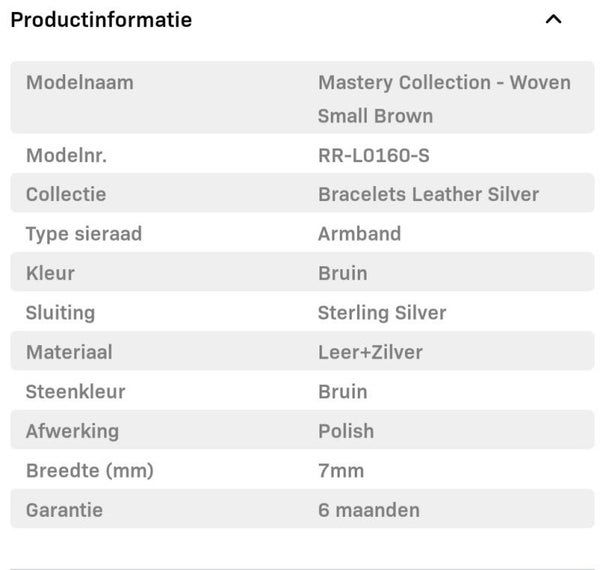Screen dimensions: 600x570
Task: Select the Breedte (mm) label
Action: [x=90, y=471]
